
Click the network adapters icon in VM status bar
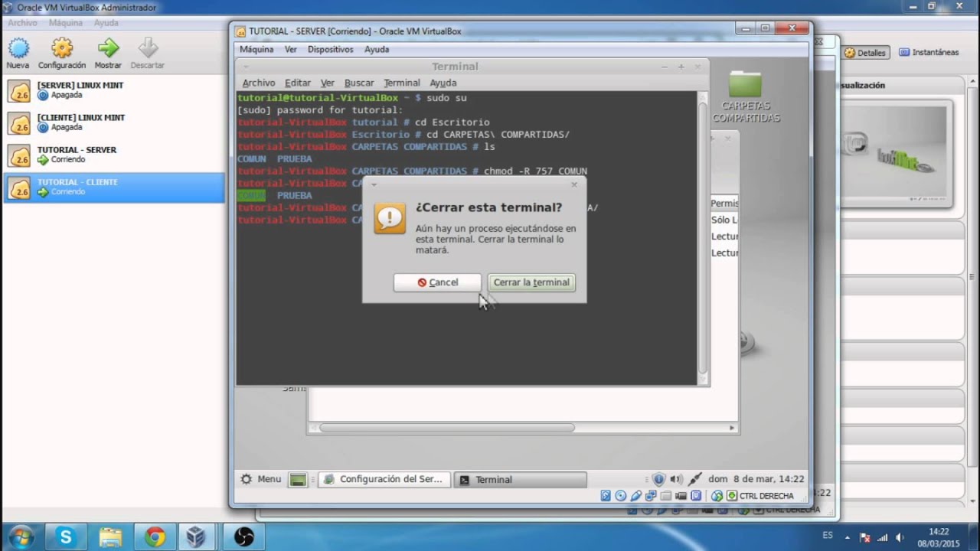[650, 496]
